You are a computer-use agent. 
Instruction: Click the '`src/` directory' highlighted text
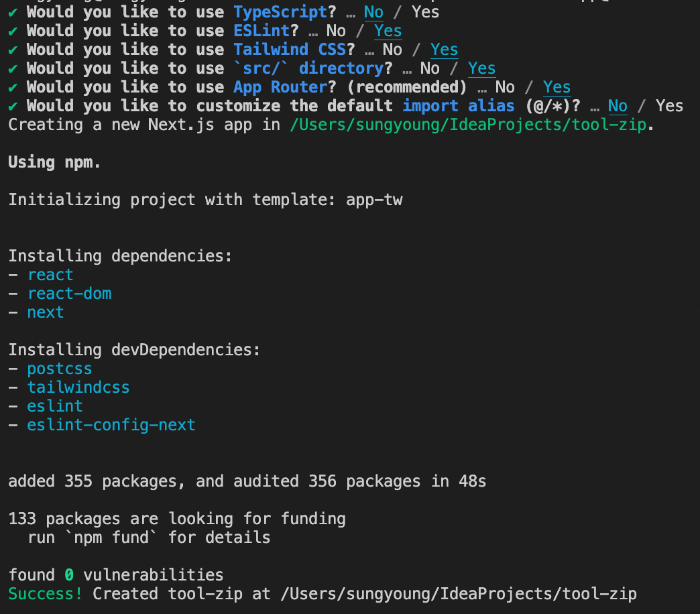click(308, 68)
